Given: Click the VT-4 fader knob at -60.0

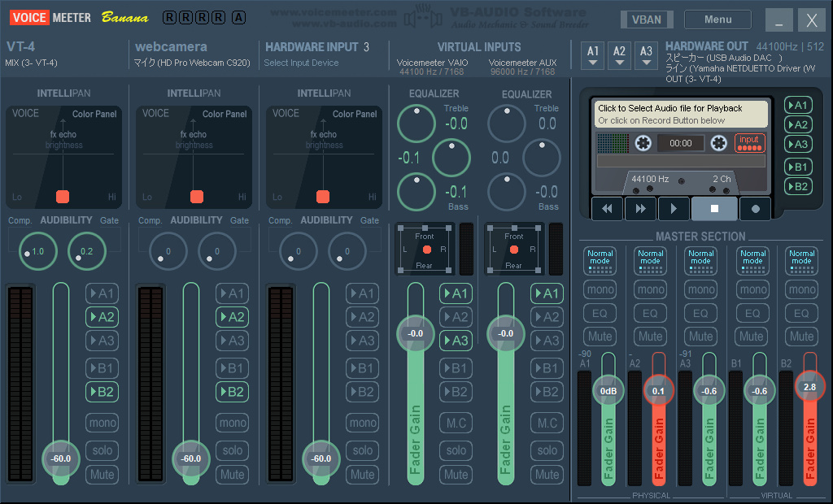Looking at the screenshot, I should pyautogui.click(x=61, y=458).
